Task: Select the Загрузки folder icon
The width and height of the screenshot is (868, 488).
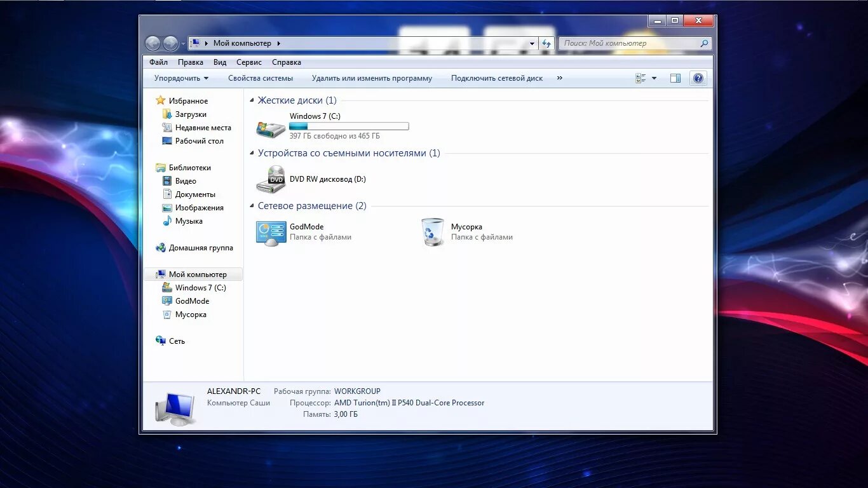Action: click(167, 114)
